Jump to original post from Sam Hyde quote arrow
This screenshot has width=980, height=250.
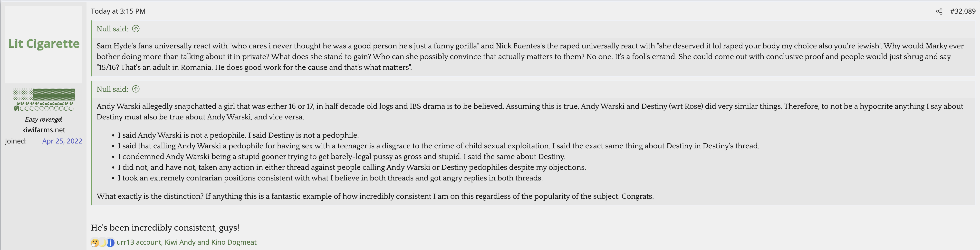point(136,28)
